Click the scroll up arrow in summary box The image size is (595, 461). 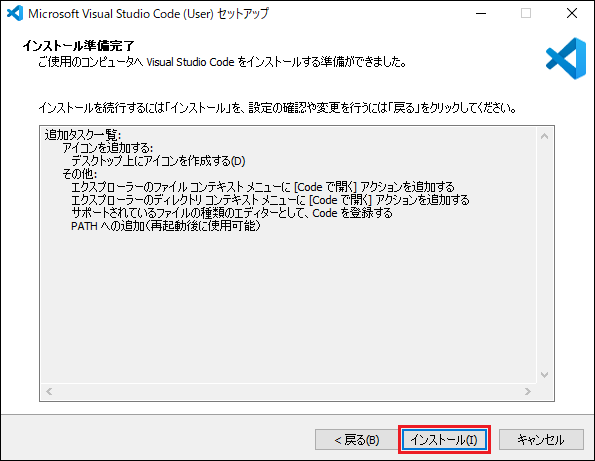click(x=545, y=136)
